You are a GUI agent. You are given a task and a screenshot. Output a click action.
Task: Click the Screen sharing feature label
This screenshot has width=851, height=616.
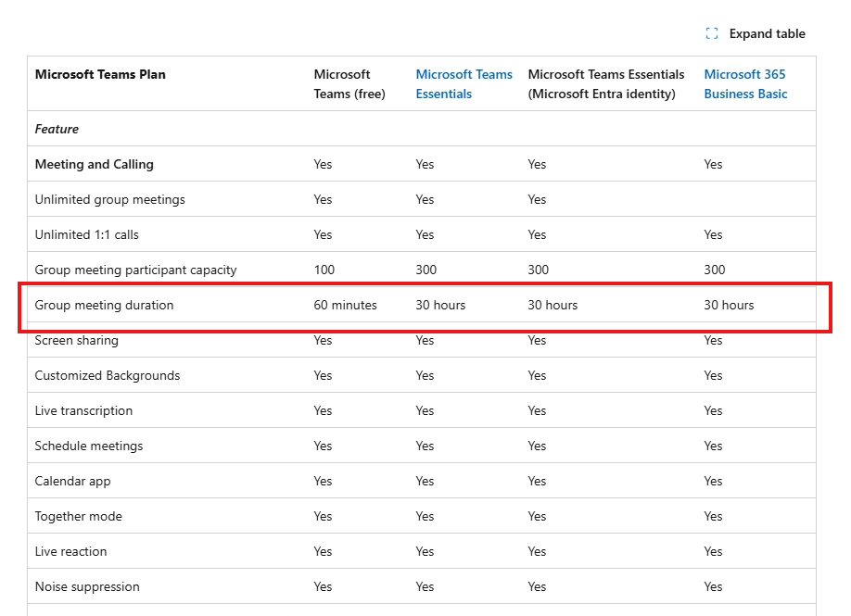point(76,340)
